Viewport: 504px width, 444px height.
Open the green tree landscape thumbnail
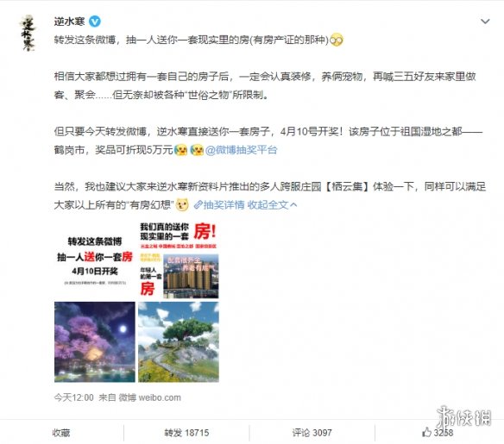coord(179,342)
